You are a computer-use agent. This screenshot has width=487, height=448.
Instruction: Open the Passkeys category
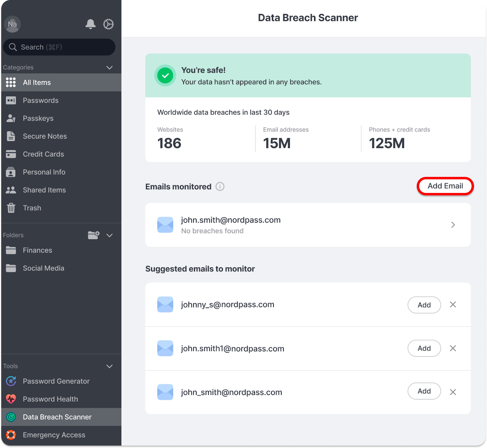pyautogui.click(x=61, y=118)
